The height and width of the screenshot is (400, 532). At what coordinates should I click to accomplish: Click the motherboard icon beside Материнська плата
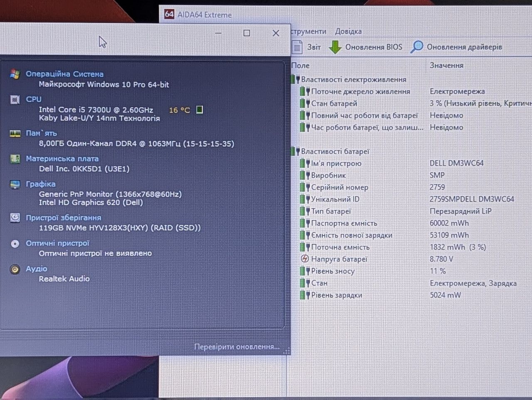15,159
